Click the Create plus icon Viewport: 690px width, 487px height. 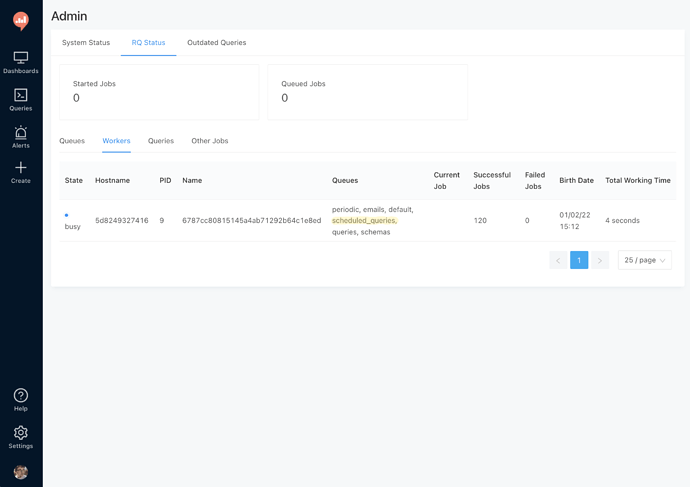coord(21,168)
